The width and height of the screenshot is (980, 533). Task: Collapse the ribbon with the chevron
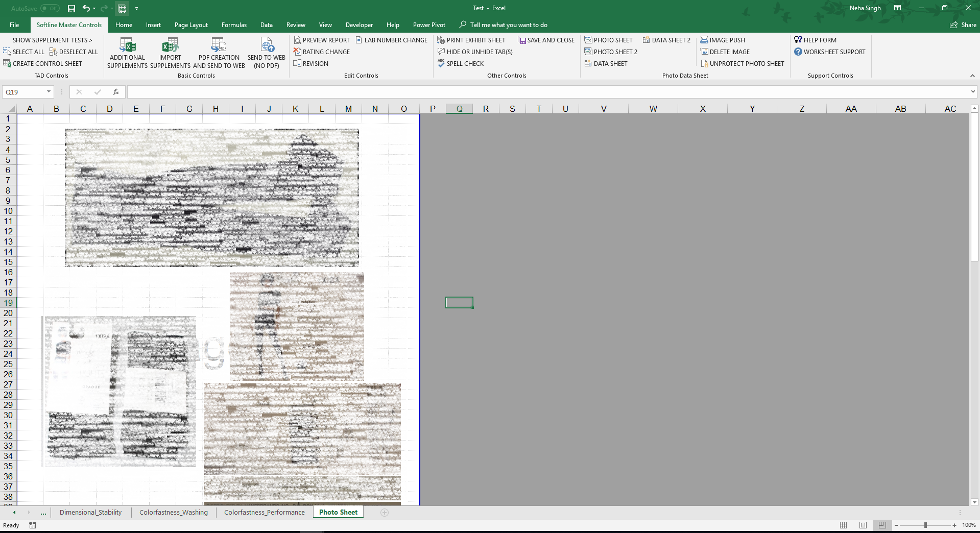click(x=972, y=76)
